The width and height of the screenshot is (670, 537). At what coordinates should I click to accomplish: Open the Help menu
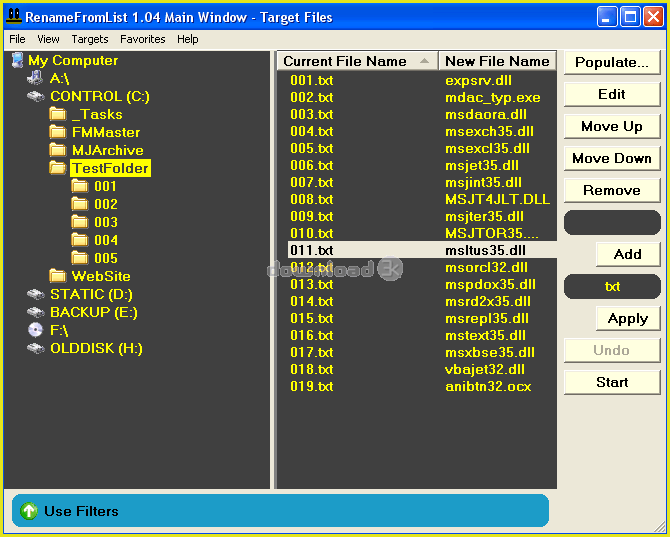click(188, 39)
